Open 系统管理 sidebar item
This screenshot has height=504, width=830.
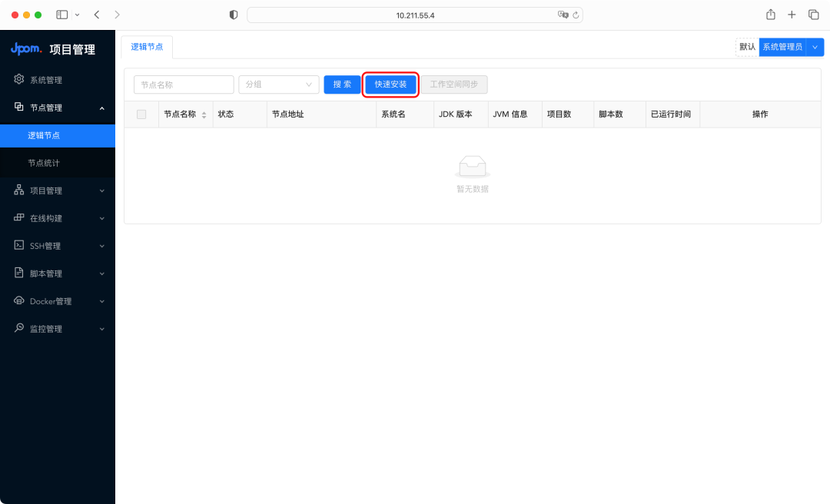pos(57,79)
